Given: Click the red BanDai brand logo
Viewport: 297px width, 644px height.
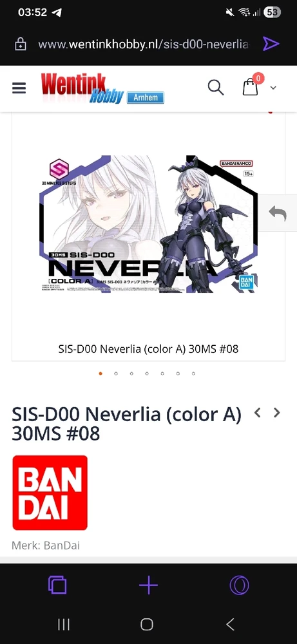Looking at the screenshot, I should click(x=50, y=493).
